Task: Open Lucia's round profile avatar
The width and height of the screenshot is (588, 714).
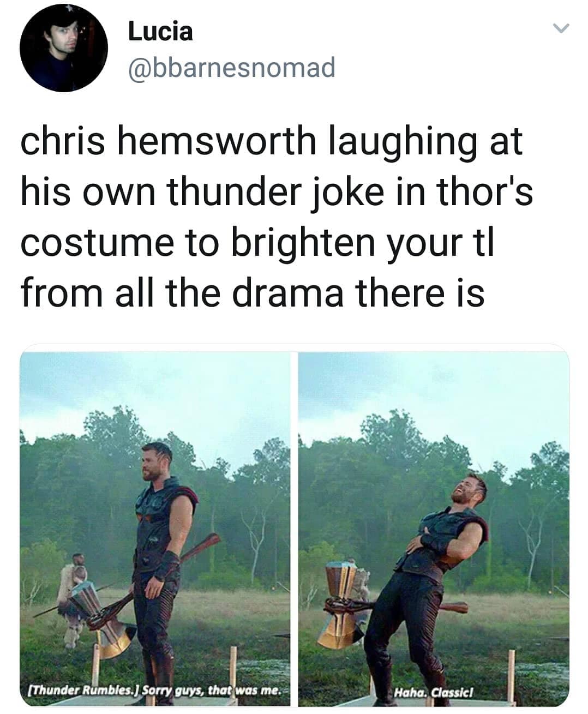Action: pyautogui.click(x=64, y=47)
